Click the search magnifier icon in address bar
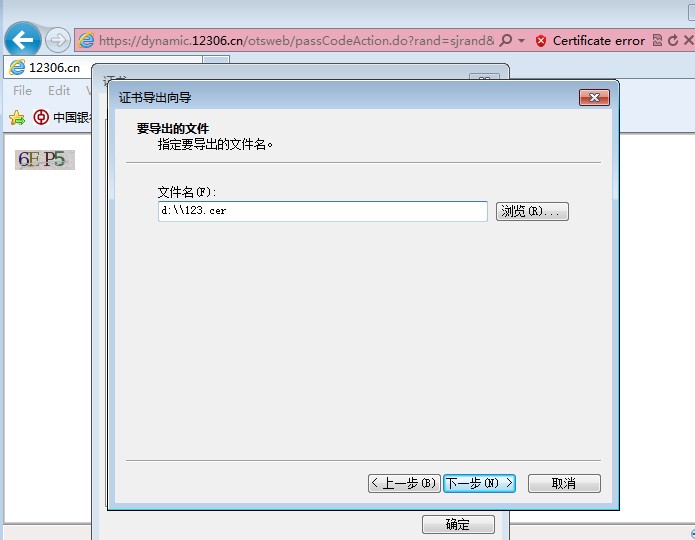695x540 pixels. point(506,41)
